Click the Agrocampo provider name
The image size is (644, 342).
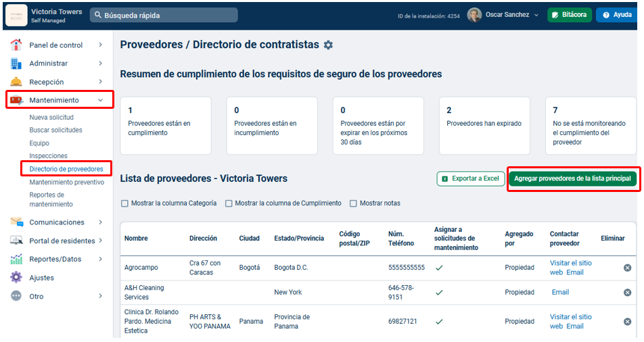pos(141,267)
